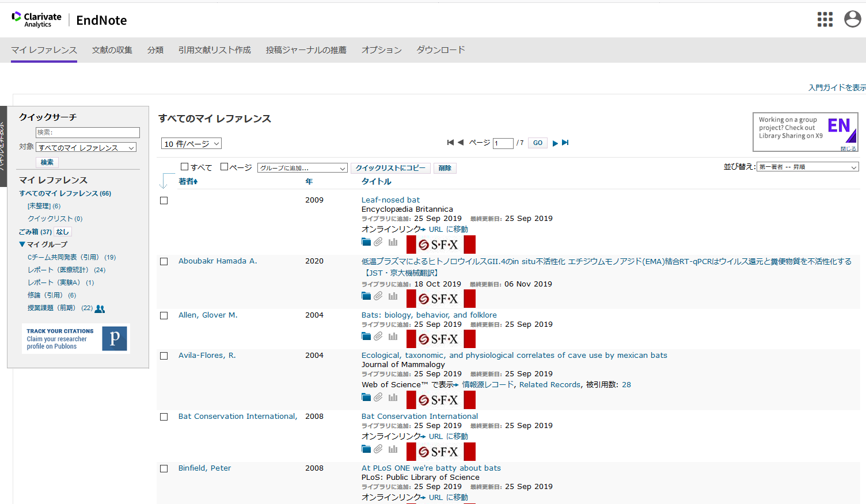The width and height of the screenshot is (866, 504).
Task: Go to previous page arrow icon
Action: 461,143
